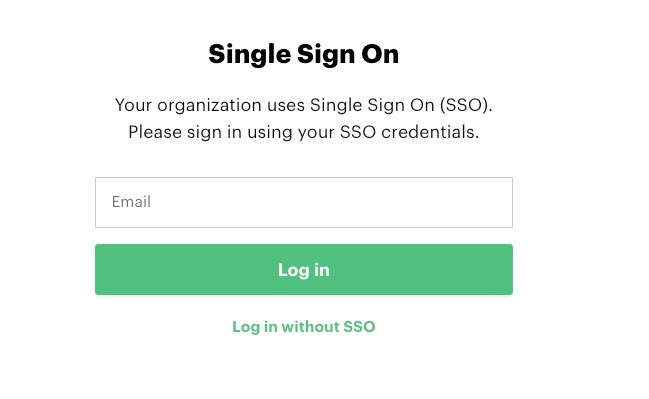Click the Email input field

pos(304,202)
